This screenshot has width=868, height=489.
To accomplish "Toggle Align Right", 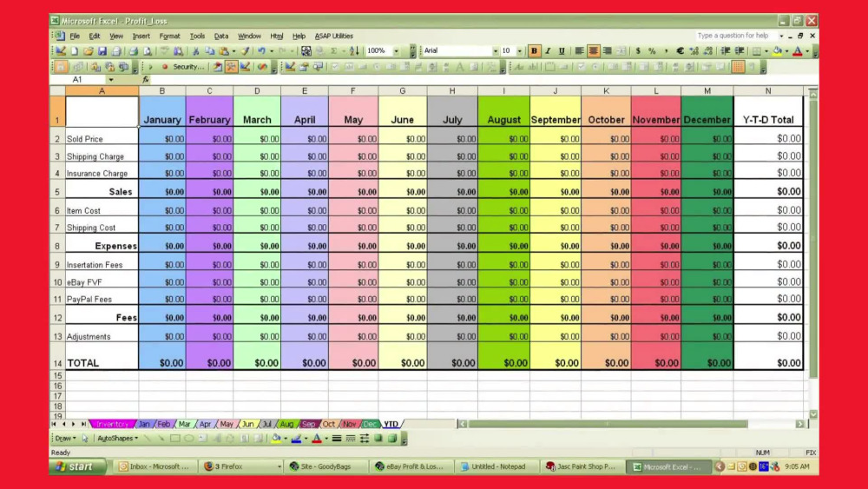I will point(608,51).
